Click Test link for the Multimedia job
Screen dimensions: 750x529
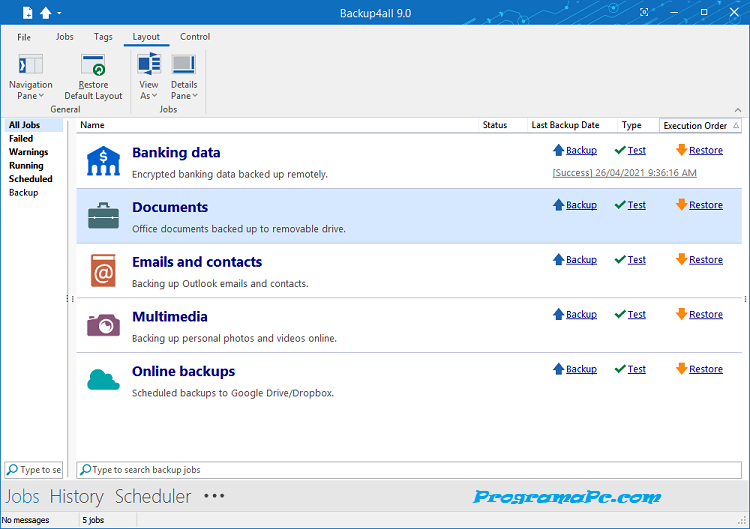coord(636,314)
